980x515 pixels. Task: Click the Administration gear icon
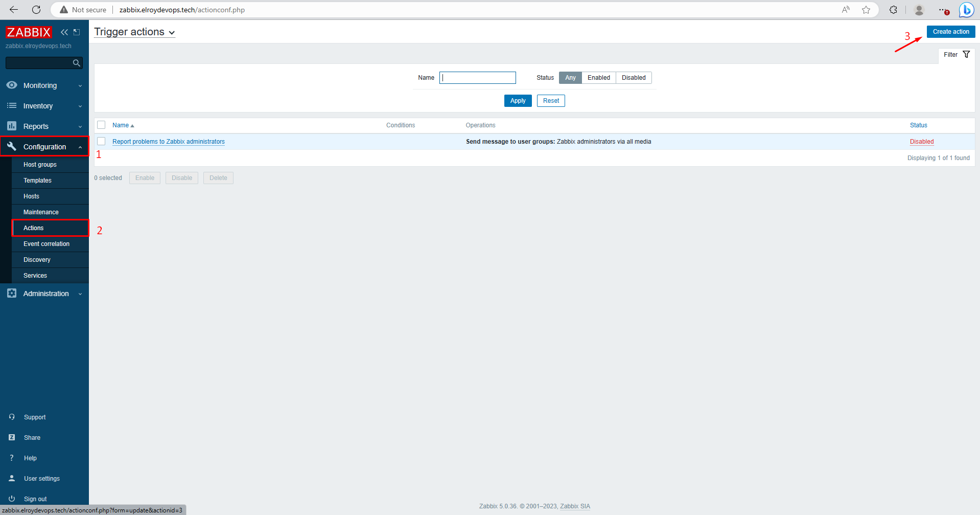(12, 293)
